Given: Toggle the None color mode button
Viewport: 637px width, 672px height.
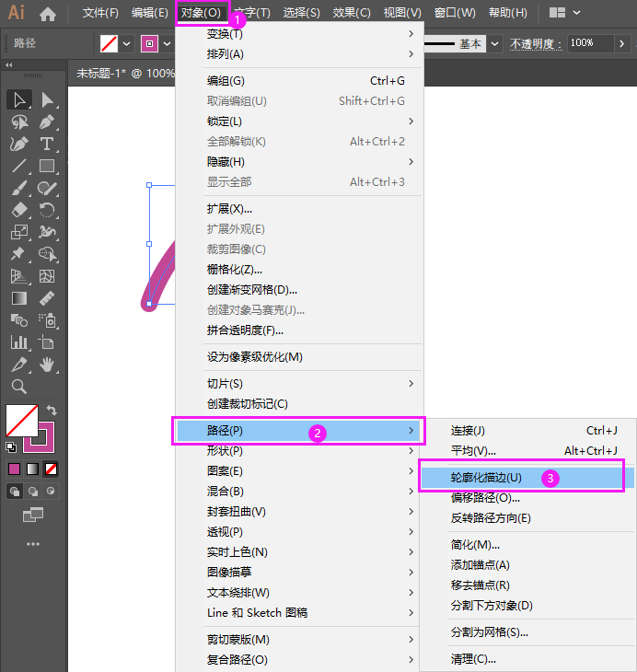Looking at the screenshot, I should pos(51,469).
